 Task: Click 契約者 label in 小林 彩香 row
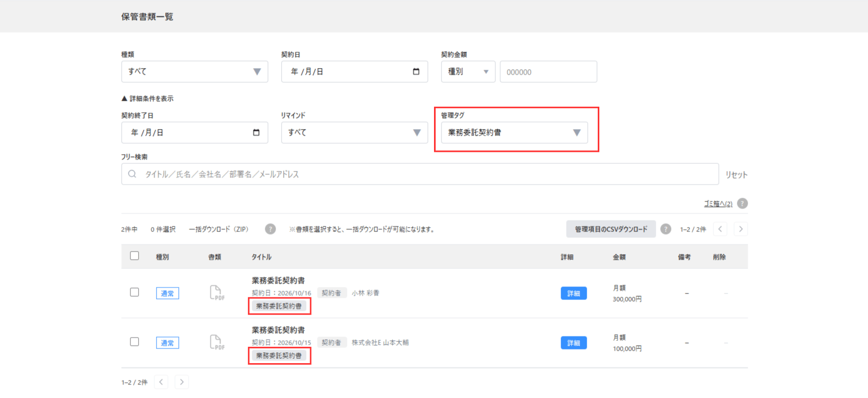331,293
